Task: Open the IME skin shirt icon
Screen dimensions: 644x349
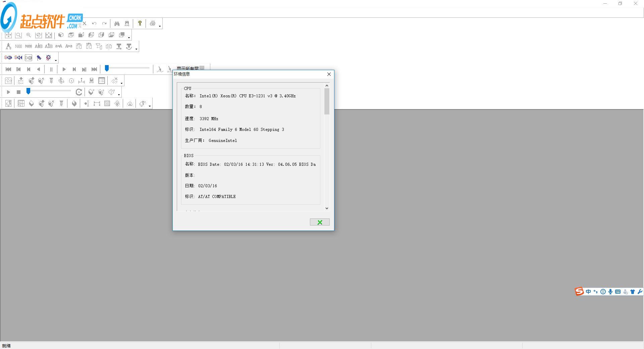Action: click(x=633, y=292)
